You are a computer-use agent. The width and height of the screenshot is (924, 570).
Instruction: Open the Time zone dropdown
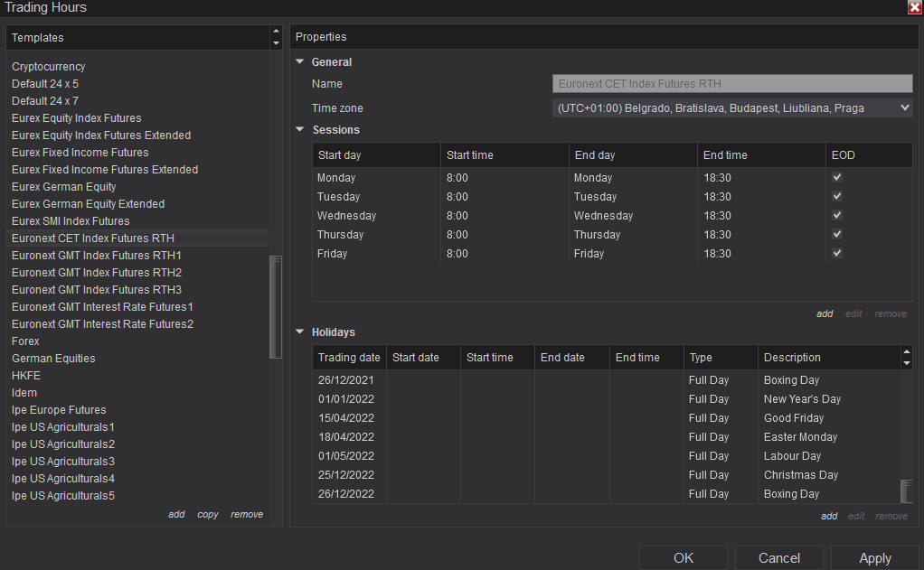[732, 108]
